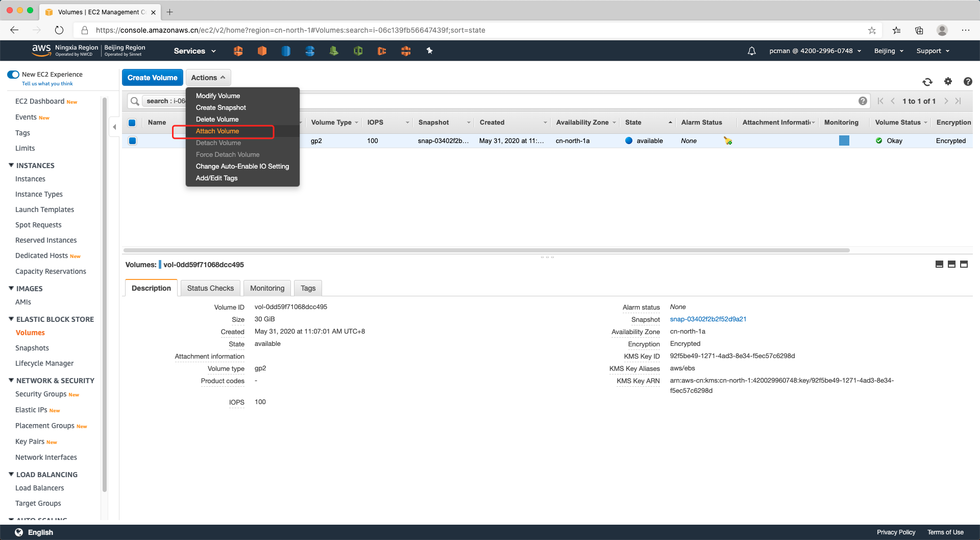Open the Services dropdown
This screenshot has width=980, height=540.
pyautogui.click(x=194, y=51)
